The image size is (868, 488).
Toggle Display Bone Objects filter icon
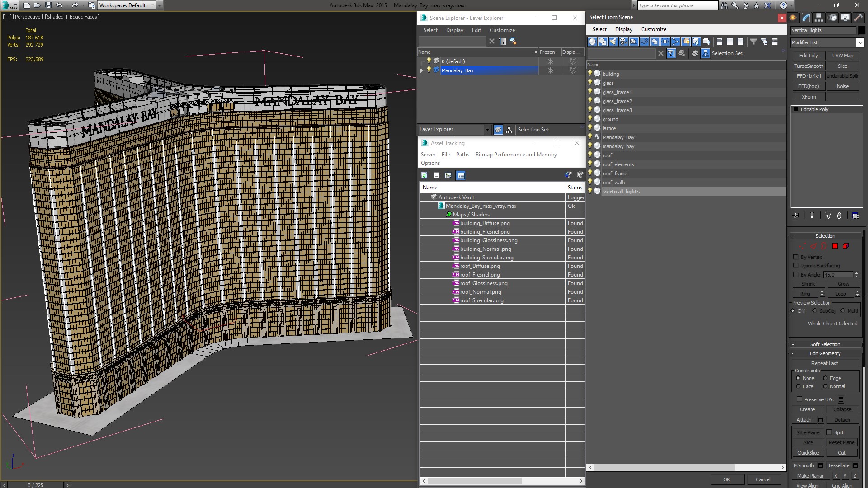click(675, 42)
